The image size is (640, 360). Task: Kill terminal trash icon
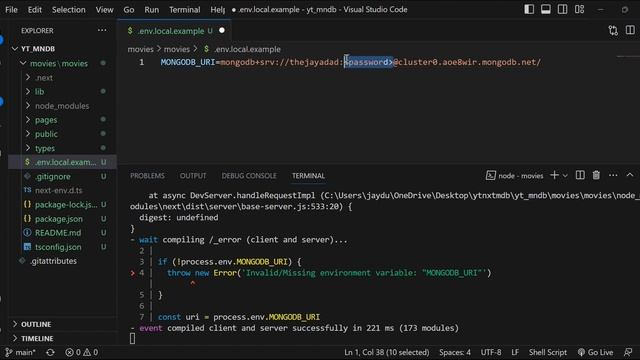click(596, 176)
